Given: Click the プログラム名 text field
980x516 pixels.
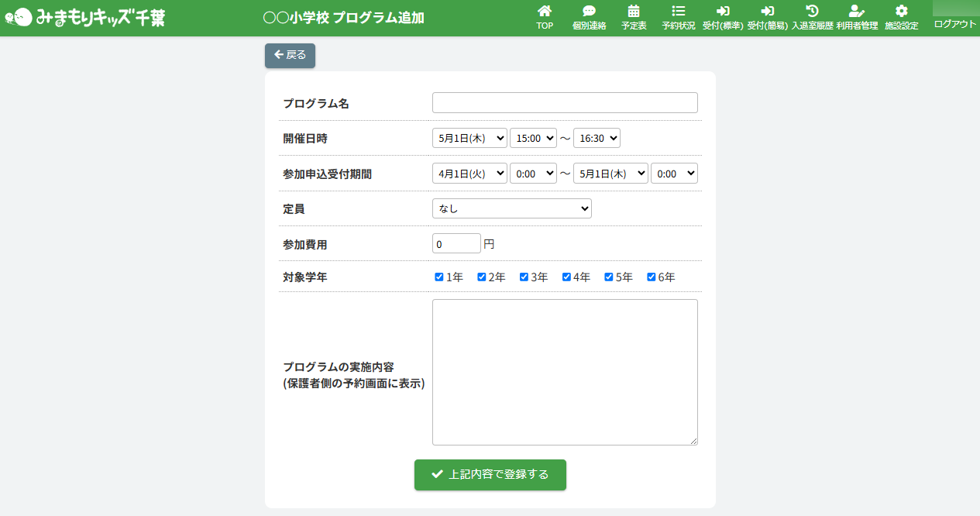Looking at the screenshot, I should click(x=565, y=103).
